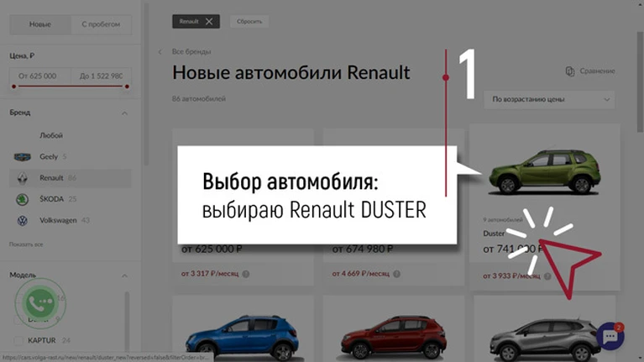
Task: Click the От 625 000 price field
Action: 39,76
